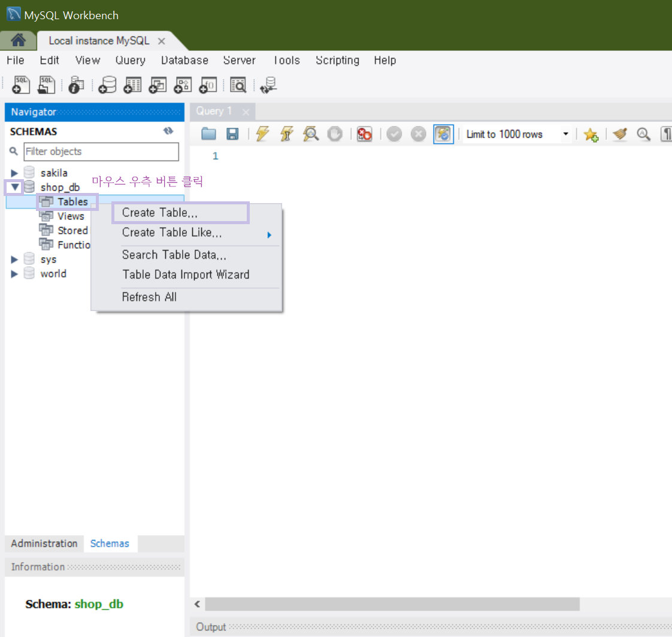The image size is (672, 637).
Task: Open find panel magnifier icon
Action: click(x=643, y=134)
